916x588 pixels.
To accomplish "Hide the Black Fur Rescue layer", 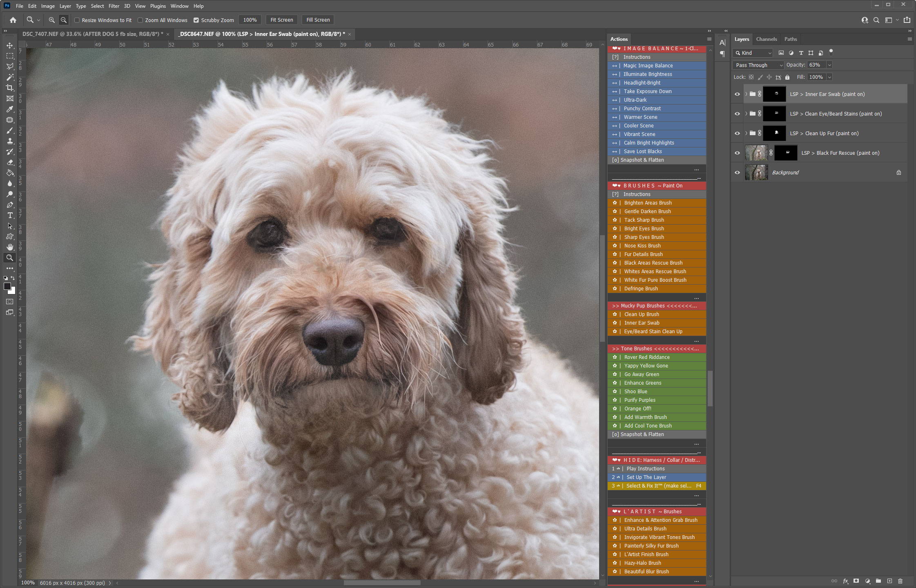I will [x=737, y=153].
